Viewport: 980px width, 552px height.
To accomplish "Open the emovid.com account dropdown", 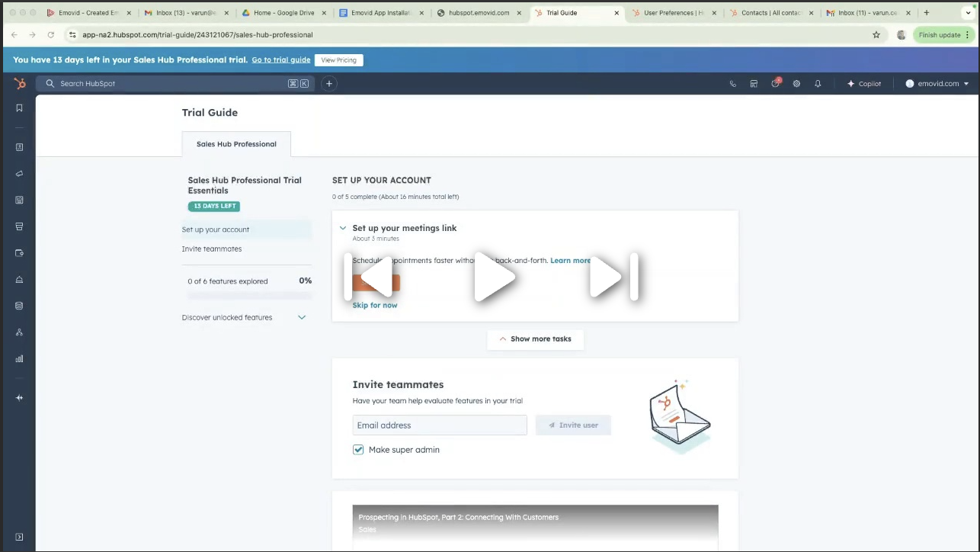I will (x=937, y=84).
